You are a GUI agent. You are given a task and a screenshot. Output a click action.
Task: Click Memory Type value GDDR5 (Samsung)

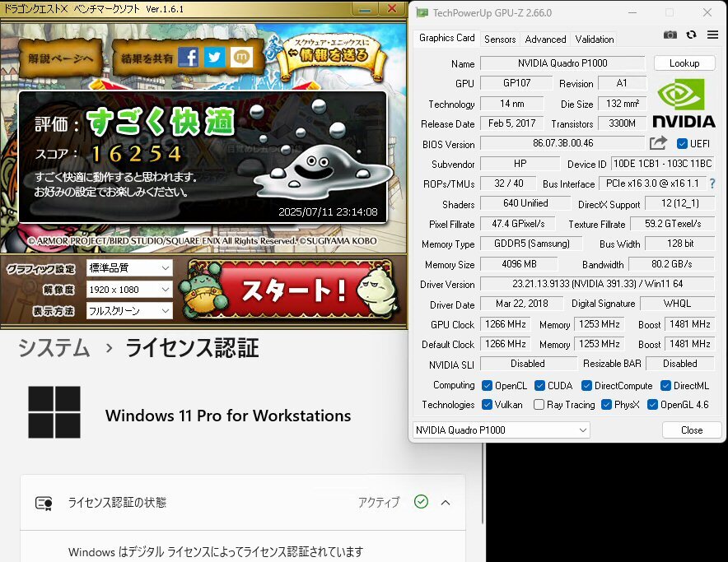click(532, 244)
